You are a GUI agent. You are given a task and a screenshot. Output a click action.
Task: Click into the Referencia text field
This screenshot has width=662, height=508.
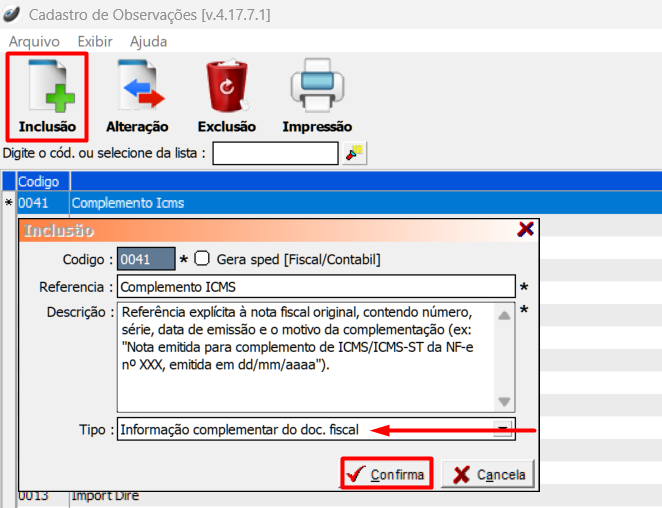tap(315, 288)
